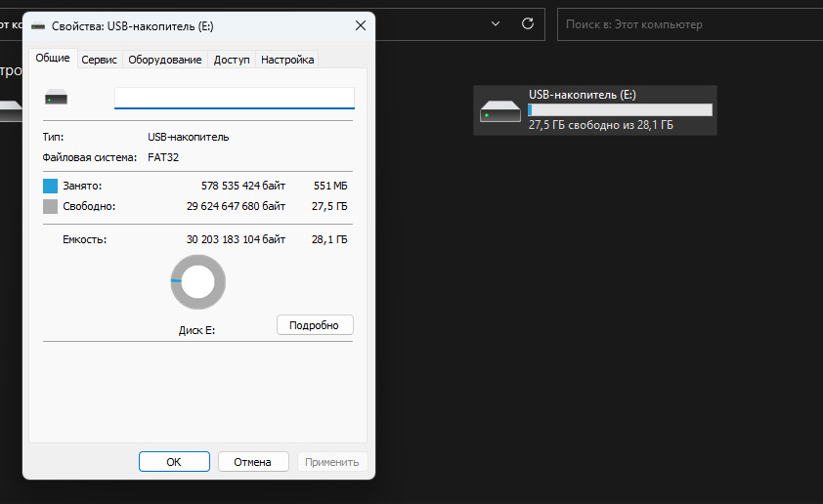Click the blue Занято color swatch
This screenshot has height=504, width=823.
(51, 186)
